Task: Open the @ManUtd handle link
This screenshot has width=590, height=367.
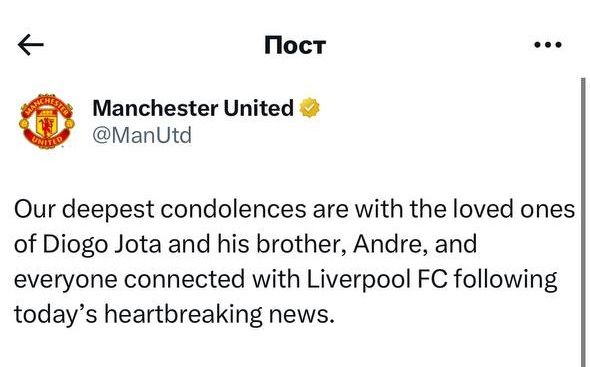Action: point(142,136)
